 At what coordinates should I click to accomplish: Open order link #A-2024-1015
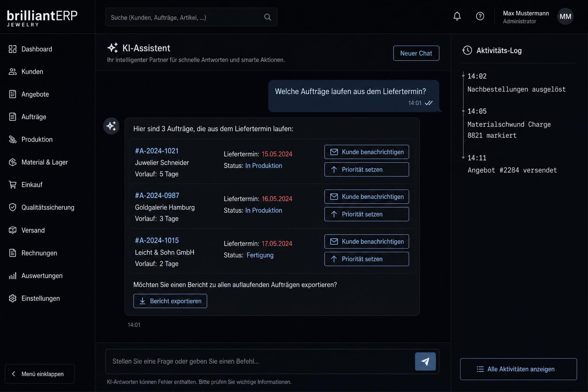(157, 240)
